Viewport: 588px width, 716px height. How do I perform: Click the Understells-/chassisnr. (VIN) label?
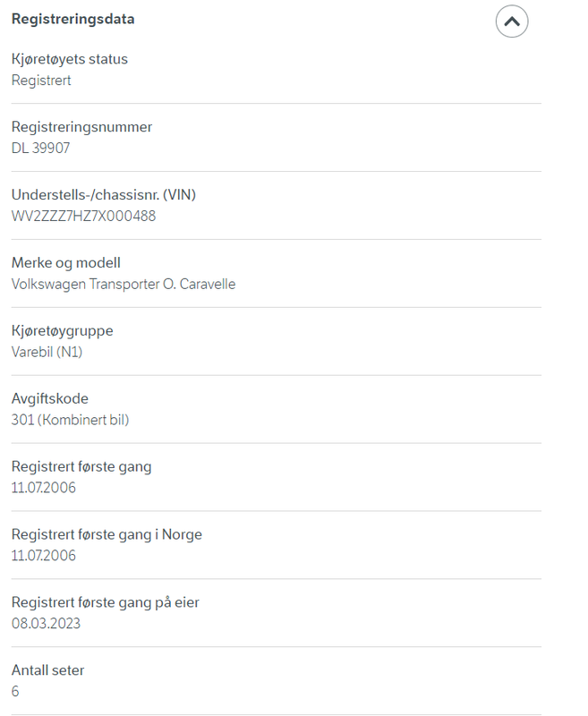[x=104, y=195]
